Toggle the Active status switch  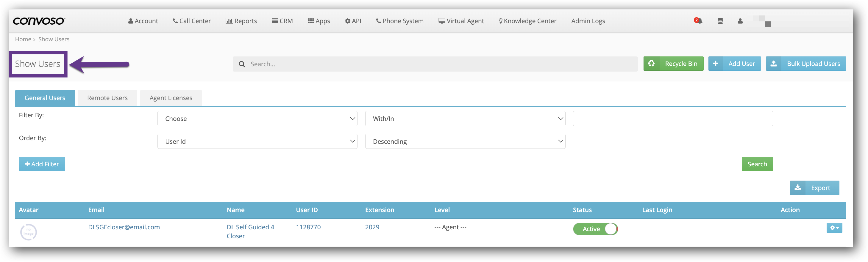point(595,229)
